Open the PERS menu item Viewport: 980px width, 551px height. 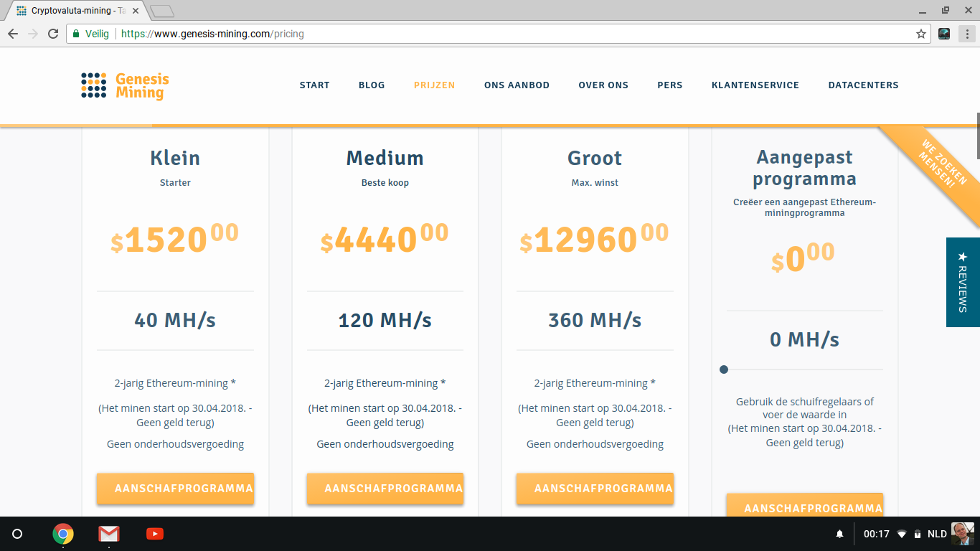670,85
